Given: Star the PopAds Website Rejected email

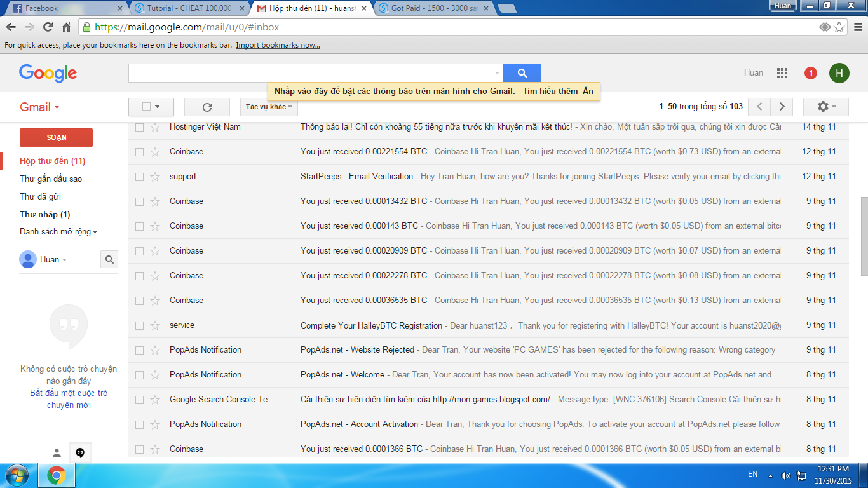Looking at the screenshot, I should [x=155, y=350].
